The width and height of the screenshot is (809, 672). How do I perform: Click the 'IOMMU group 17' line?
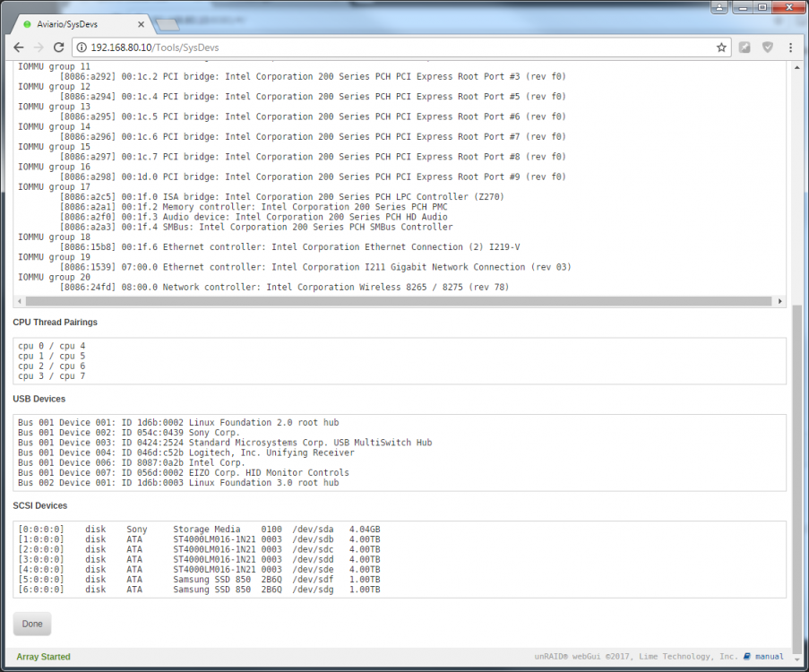[54, 187]
